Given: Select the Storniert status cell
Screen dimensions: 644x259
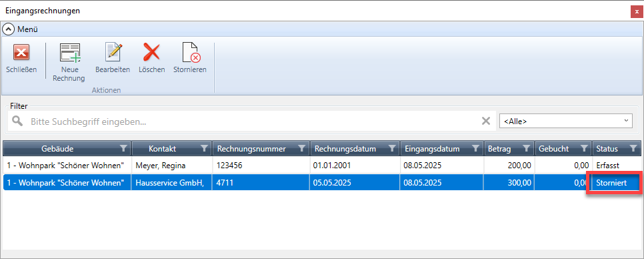Looking at the screenshot, I should point(616,182).
